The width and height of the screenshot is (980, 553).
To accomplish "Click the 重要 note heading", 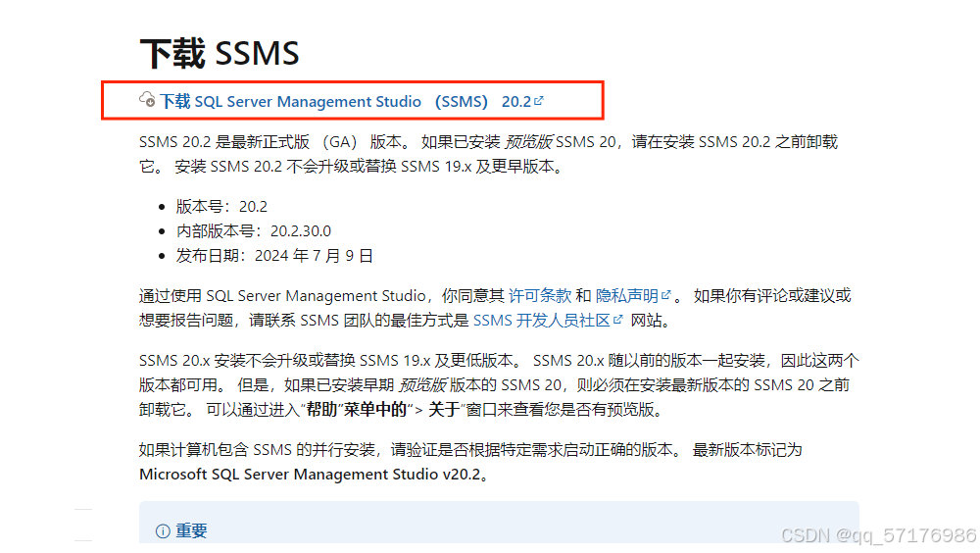I will [x=191, y=531].
